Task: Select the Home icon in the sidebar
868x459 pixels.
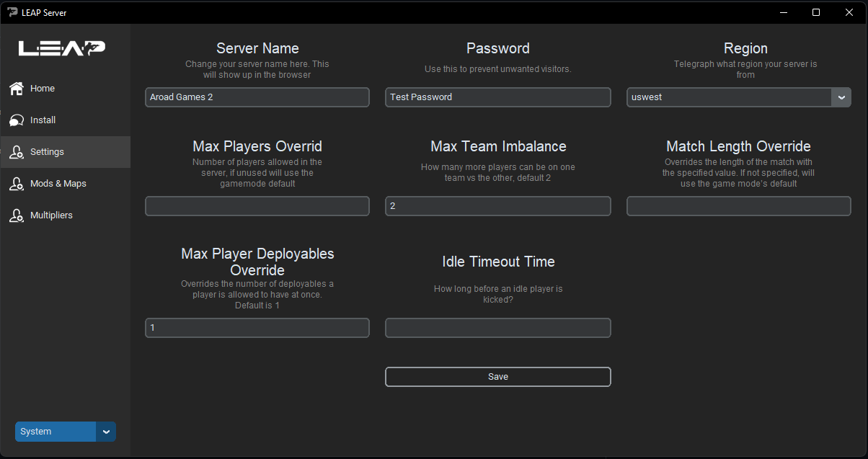Action: [x=16, y=88]
